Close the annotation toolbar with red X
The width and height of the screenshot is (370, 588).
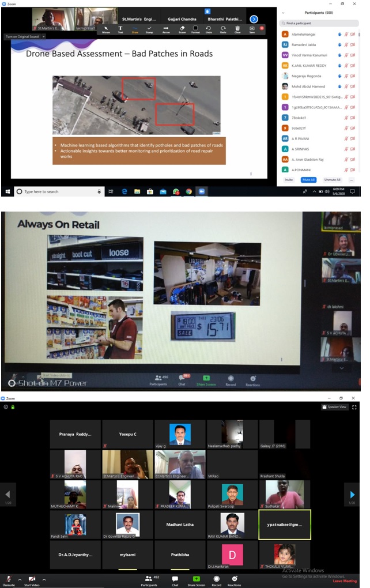coord(262,28)
